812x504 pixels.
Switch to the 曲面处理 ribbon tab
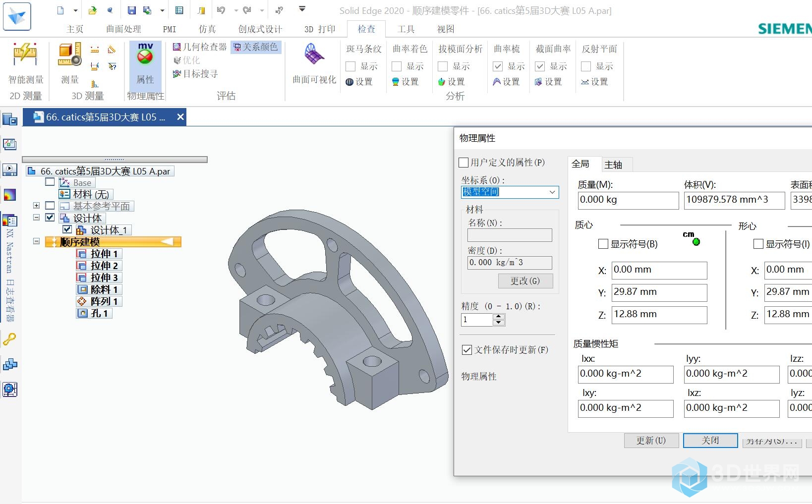(x=123, y=29)
